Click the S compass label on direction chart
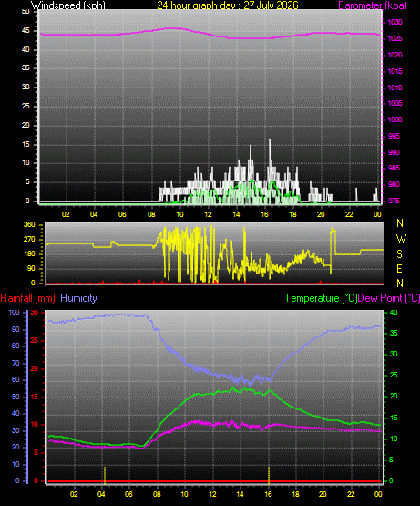 tap(399, 254)
